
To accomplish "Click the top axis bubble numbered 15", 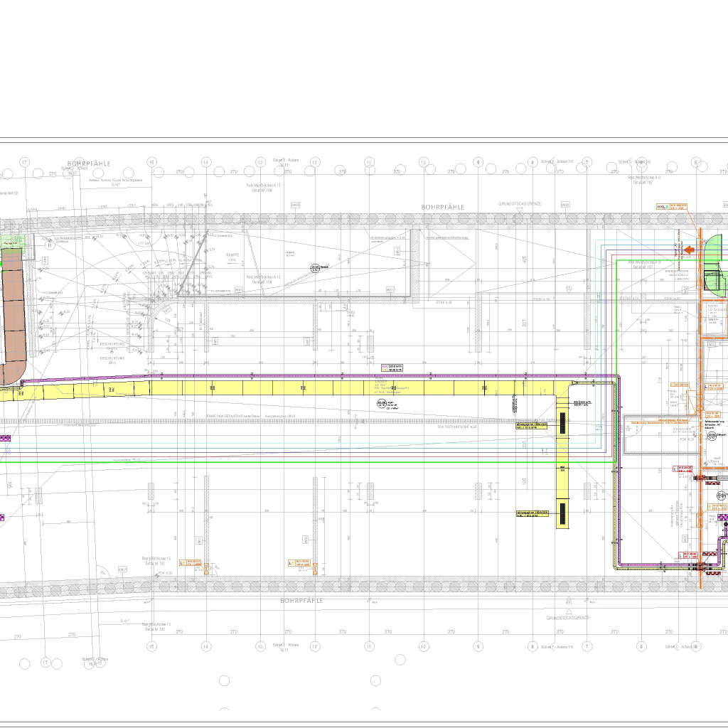I will (151, 162).
